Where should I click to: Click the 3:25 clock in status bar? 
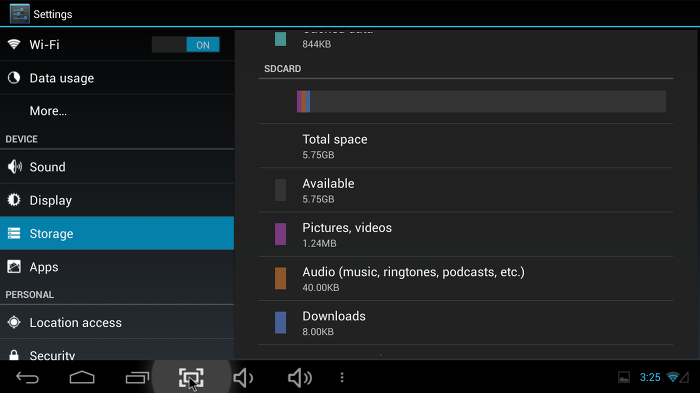[650, 377]
